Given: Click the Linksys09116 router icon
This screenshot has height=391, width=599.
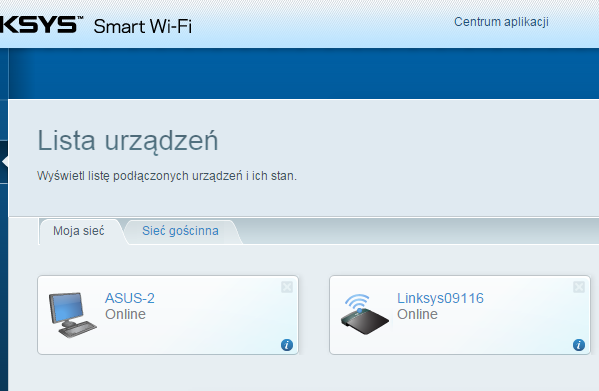Looking at the screenshot, I should [365, 314].
